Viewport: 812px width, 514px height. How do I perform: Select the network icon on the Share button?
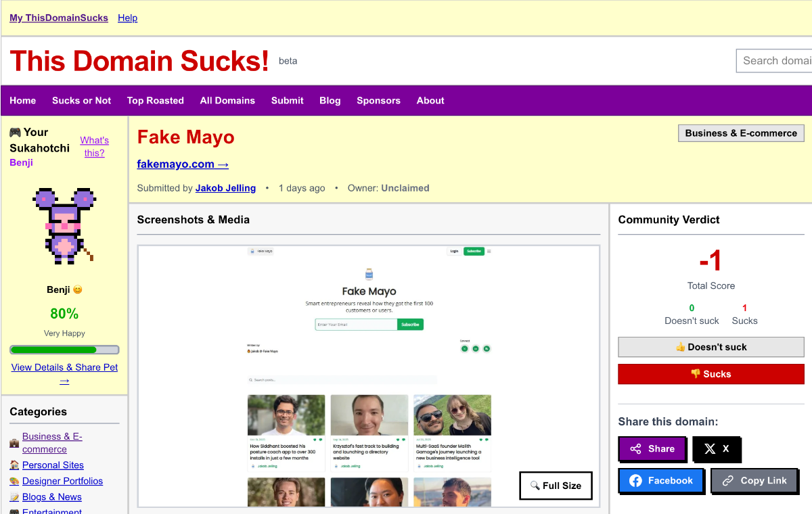[635, 448]
